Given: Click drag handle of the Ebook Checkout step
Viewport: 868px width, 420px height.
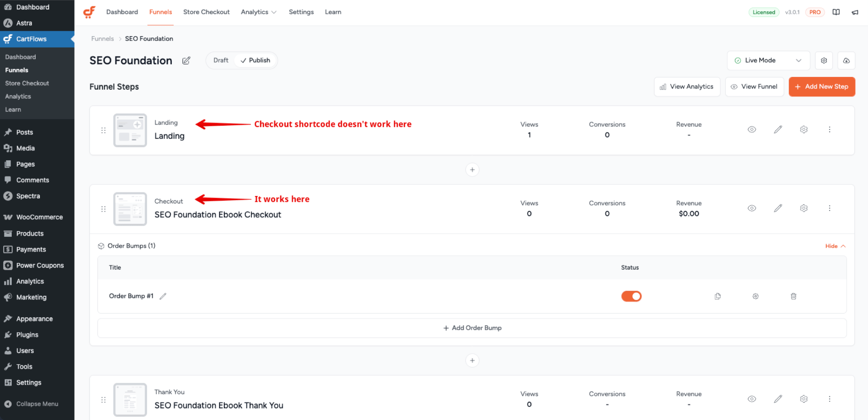Looking at the screenshot, I should [x=104, y=209].
